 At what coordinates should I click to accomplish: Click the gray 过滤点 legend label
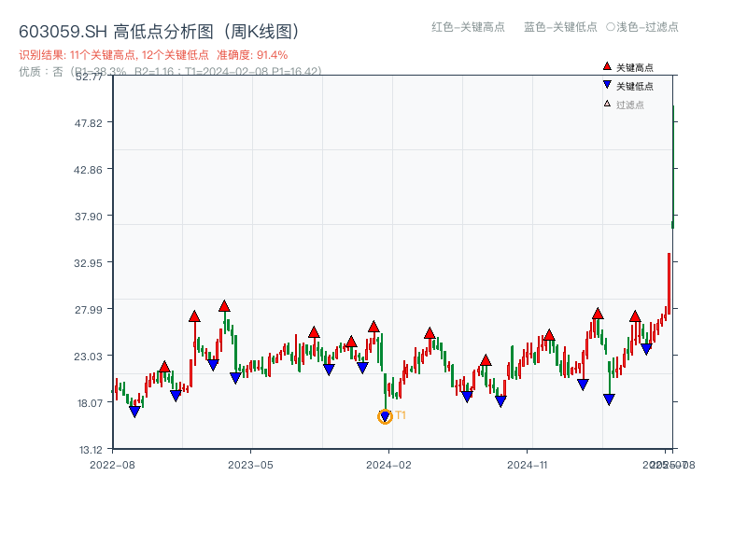(629, 105)
